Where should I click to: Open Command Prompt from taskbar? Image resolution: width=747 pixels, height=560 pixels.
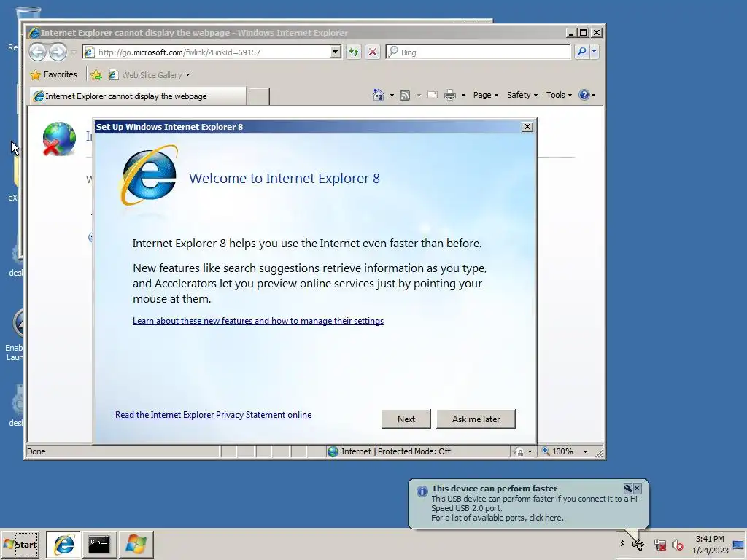click(x=99, y=544)
